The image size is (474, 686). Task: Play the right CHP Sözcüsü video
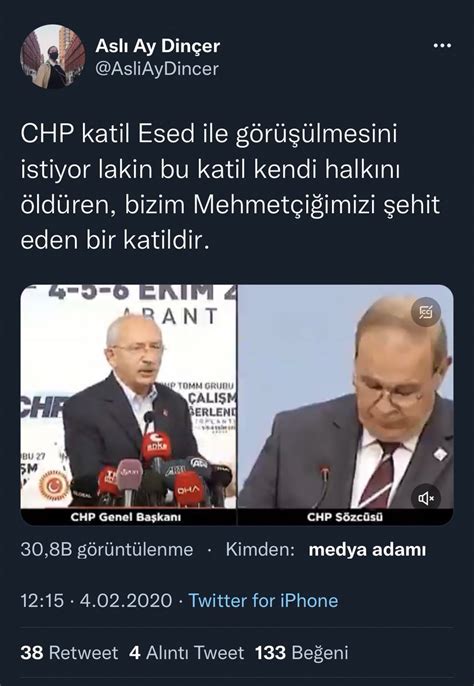tap(346, 396)
